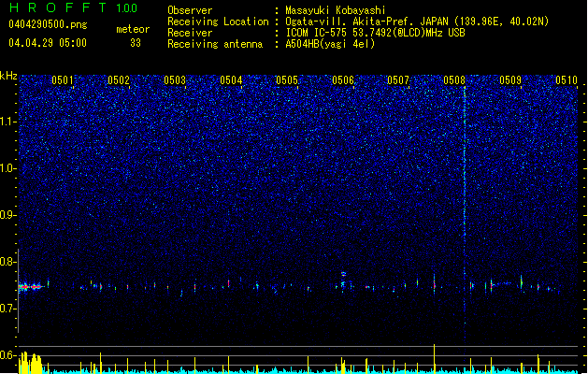
Task: Click the 0508 time marker
Action: tap(454, 80)
